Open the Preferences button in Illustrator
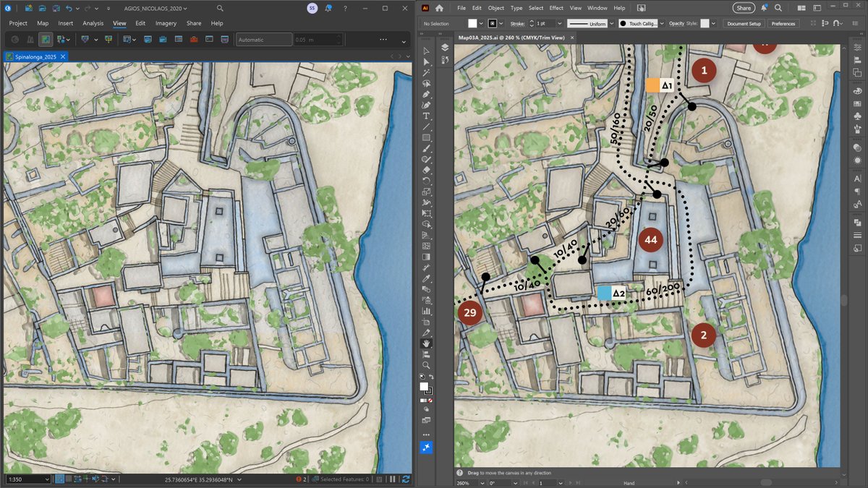 783,23
